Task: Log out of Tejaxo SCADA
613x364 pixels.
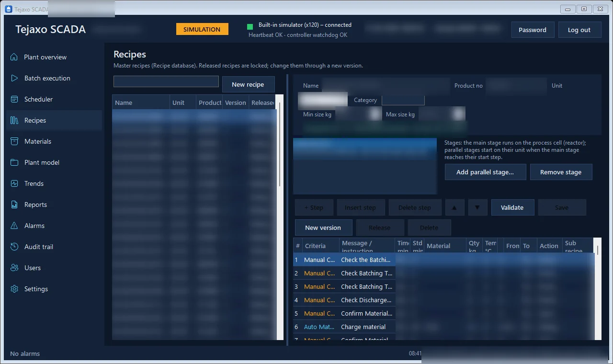Action: [579, 30]
